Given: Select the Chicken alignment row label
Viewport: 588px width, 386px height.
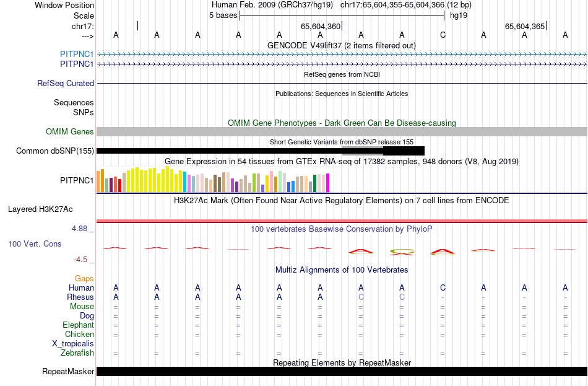Looking at the screenshot, I should pos(79,334).
